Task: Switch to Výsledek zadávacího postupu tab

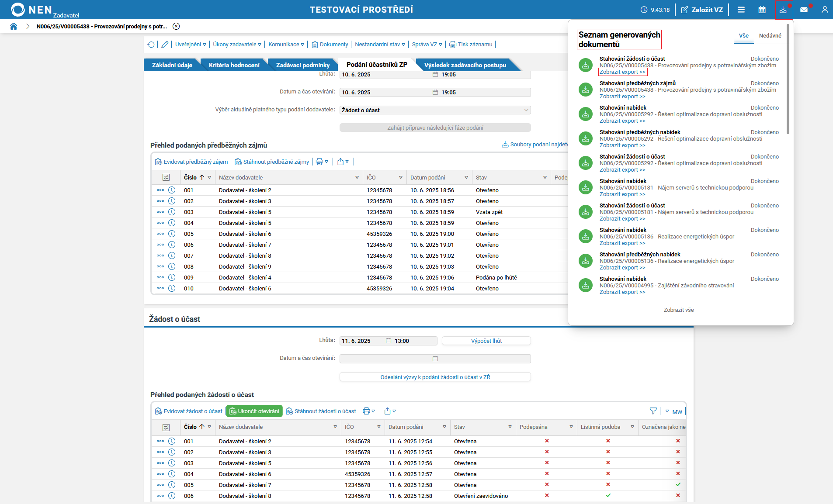Action: (x=465, y=65)
